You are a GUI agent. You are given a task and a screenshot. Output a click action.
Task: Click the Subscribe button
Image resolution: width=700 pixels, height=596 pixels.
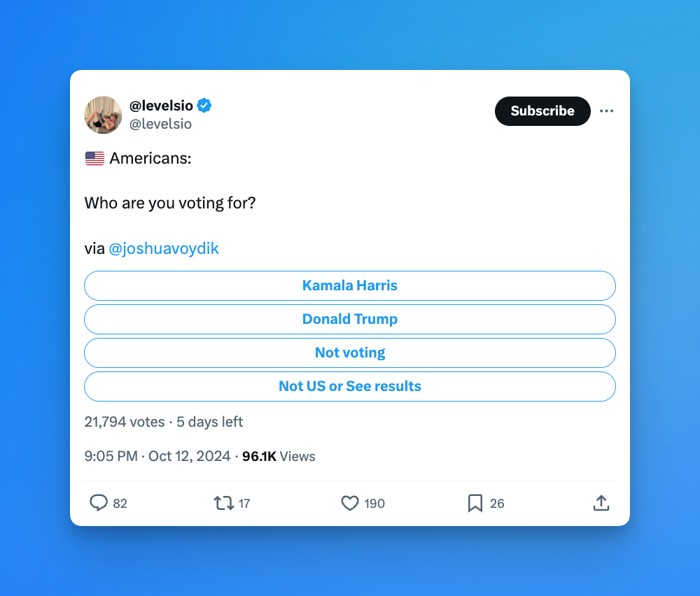[542, 111]
